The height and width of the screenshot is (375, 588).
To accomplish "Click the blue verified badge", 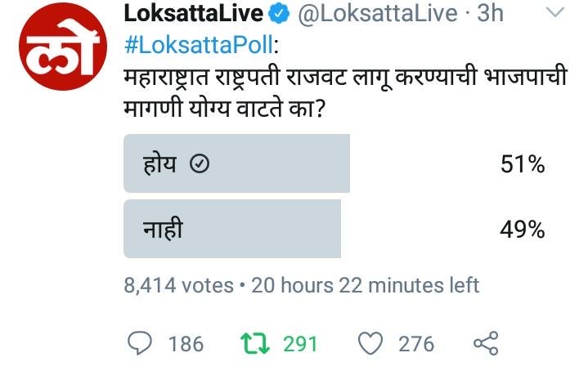I will click(280, 14).
